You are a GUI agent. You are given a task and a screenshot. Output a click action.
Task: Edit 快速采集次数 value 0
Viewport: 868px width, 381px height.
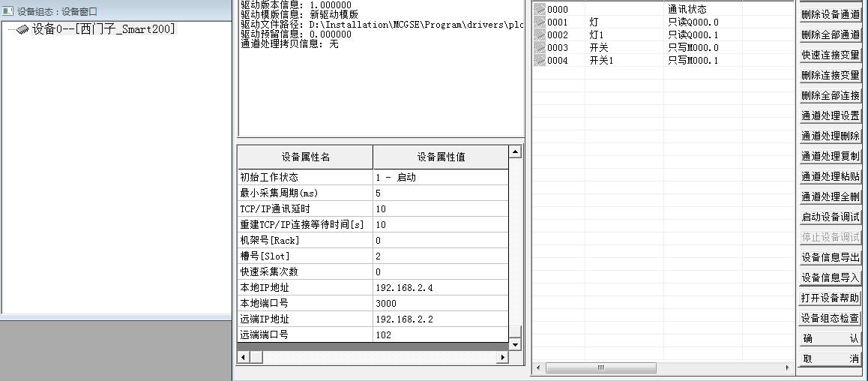click(x=441, y=272)
